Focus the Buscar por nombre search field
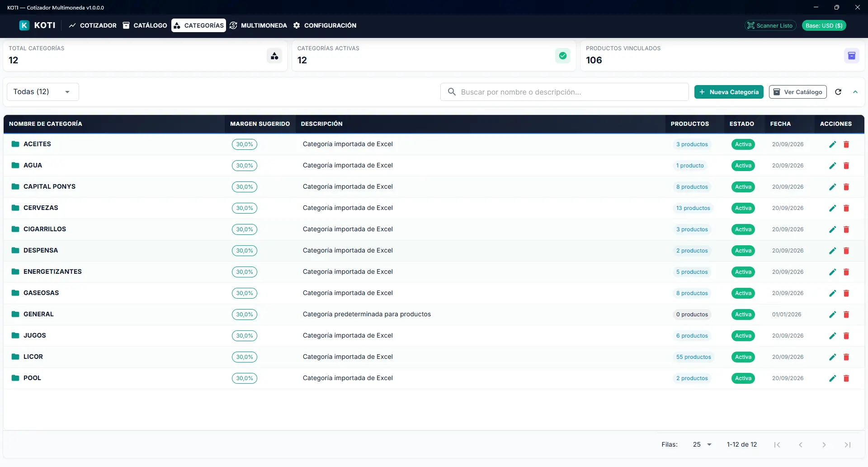Viewport: 868px width, 467px height. point(565,92)
